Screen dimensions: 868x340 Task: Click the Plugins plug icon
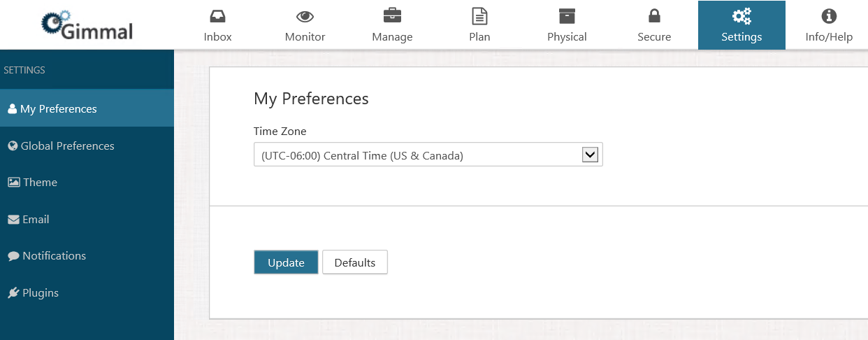[x=13, y=292]
